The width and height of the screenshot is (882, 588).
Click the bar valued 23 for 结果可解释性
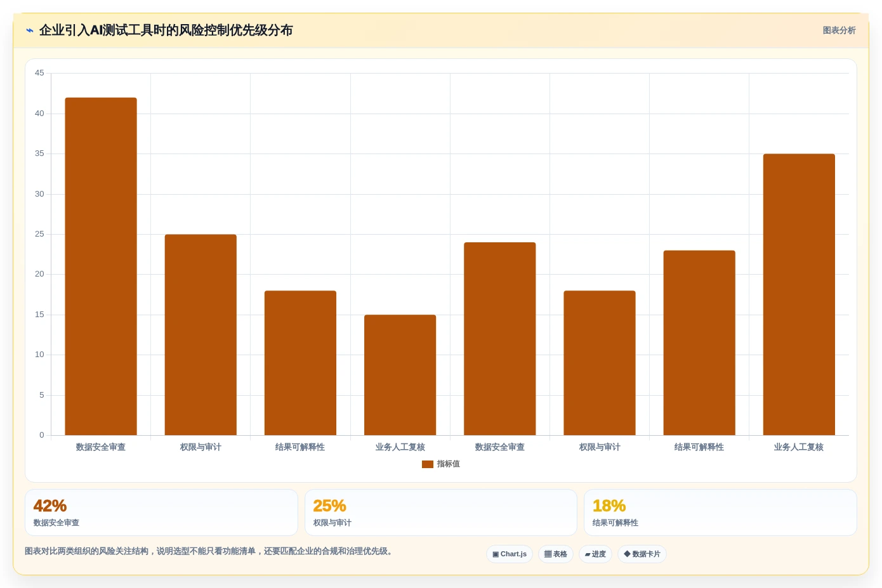[699, 343]
